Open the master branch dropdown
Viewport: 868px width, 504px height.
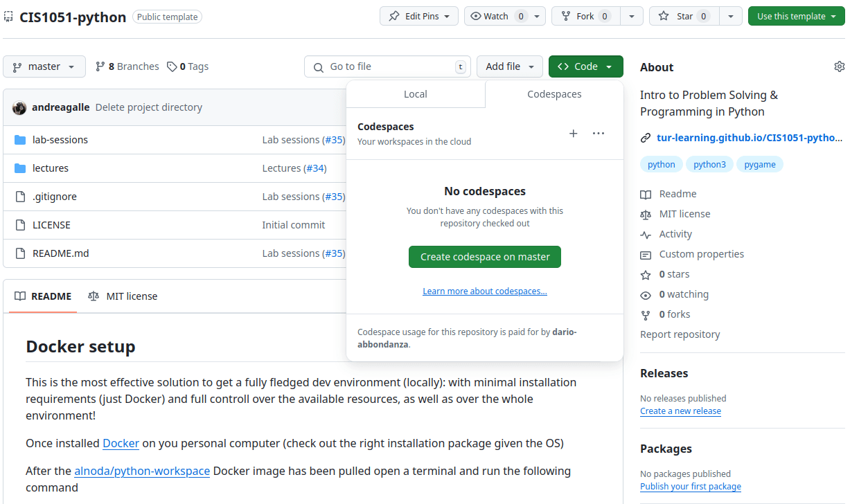coord(44,66)
